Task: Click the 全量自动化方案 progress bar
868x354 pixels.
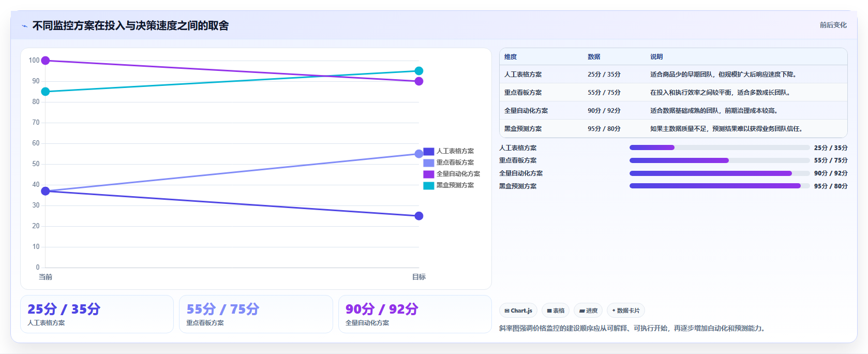Action: pos(720,173)
